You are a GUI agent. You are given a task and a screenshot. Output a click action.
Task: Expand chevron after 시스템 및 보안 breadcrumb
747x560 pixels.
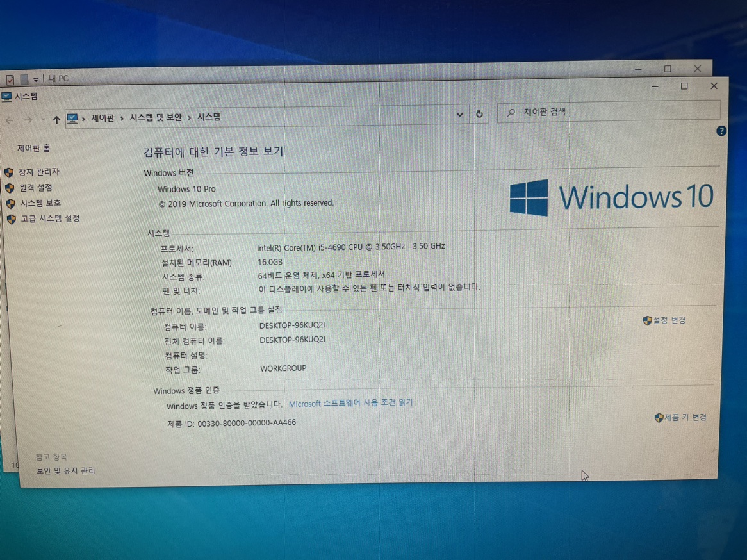(x=190, y=117)
